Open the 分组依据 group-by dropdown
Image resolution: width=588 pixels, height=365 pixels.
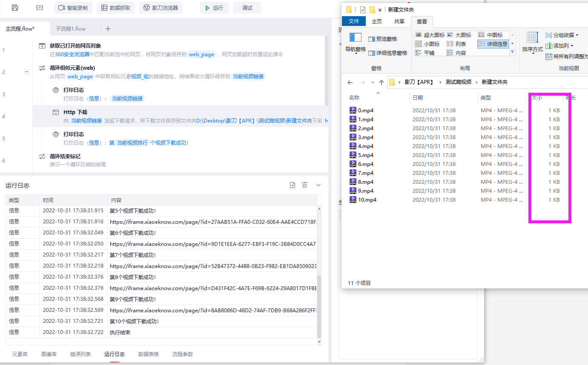pyautogui.click(x=562, y=35)
